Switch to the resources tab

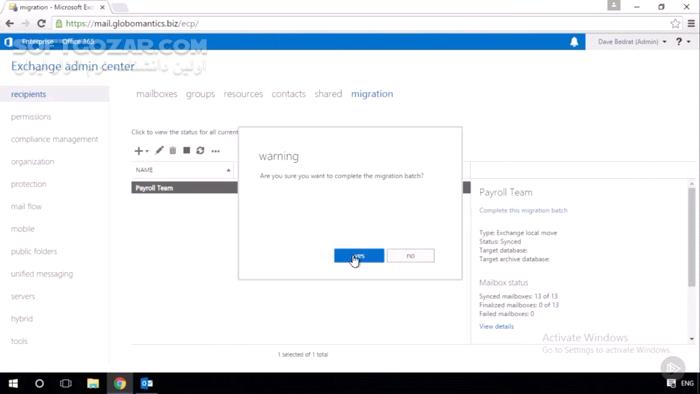coord(243,94)
